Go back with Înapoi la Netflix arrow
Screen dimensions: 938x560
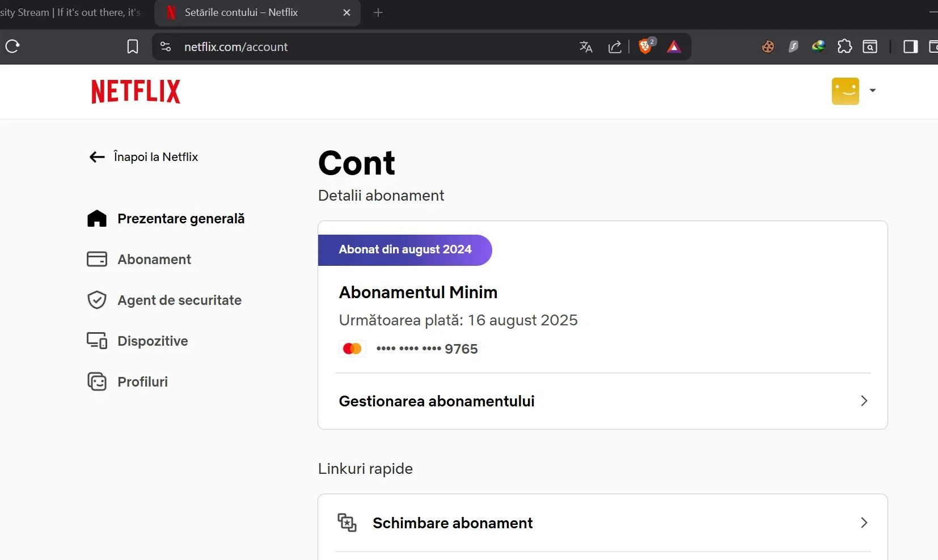(x=97, y=157)
